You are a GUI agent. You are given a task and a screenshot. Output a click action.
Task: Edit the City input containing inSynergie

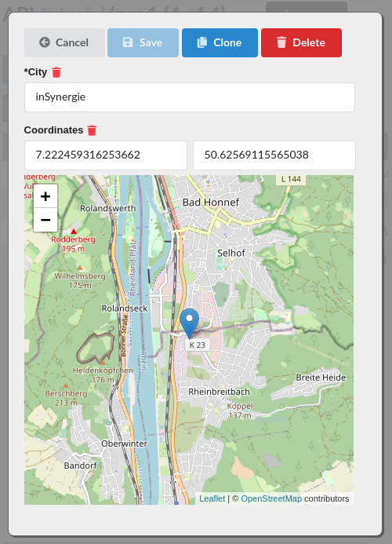click(190, 97)
